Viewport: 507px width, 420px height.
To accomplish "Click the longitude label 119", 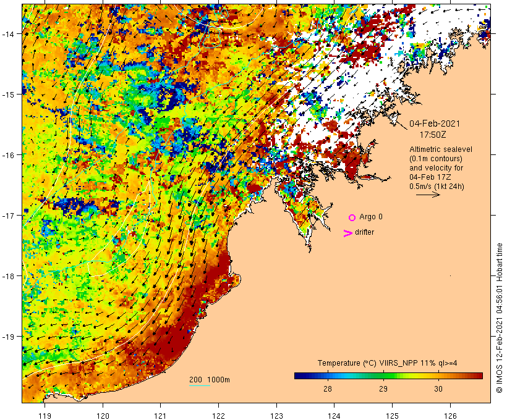I will [x=45, y=416].
